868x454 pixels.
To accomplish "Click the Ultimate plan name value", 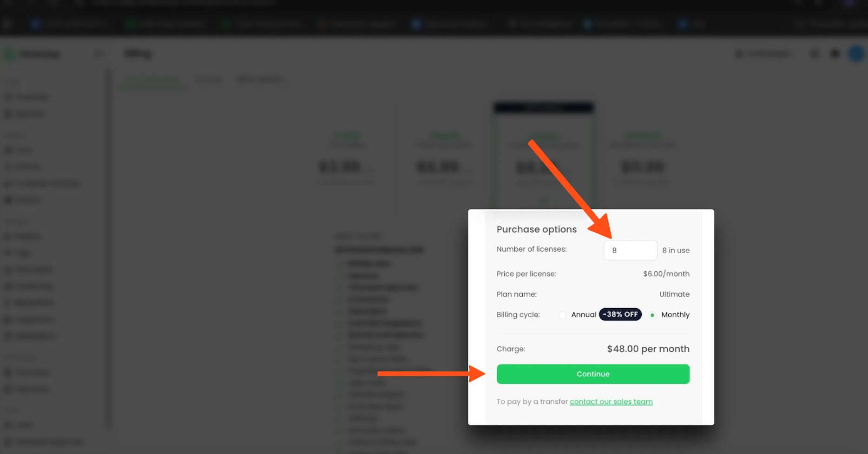I will (x=674, y=294).
